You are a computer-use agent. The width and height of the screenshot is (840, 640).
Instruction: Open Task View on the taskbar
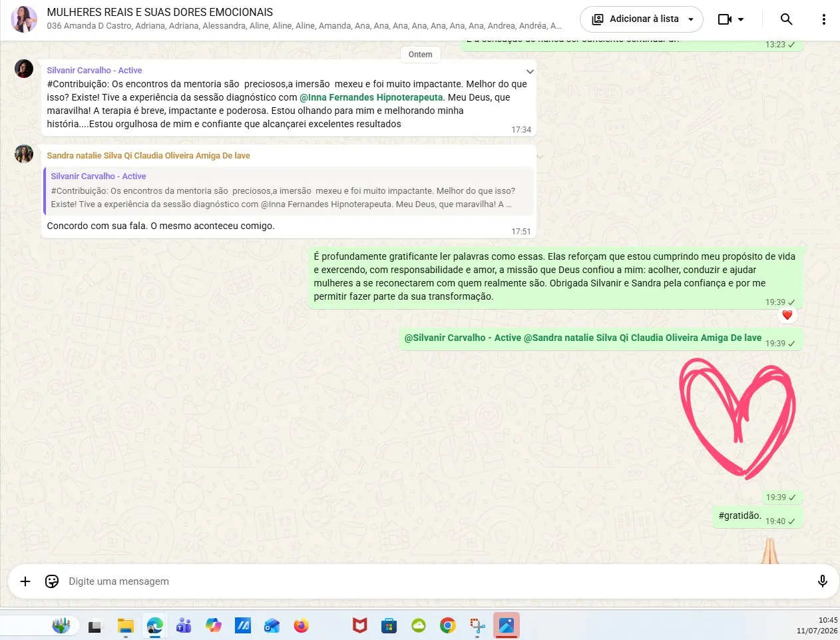[95, 626]
